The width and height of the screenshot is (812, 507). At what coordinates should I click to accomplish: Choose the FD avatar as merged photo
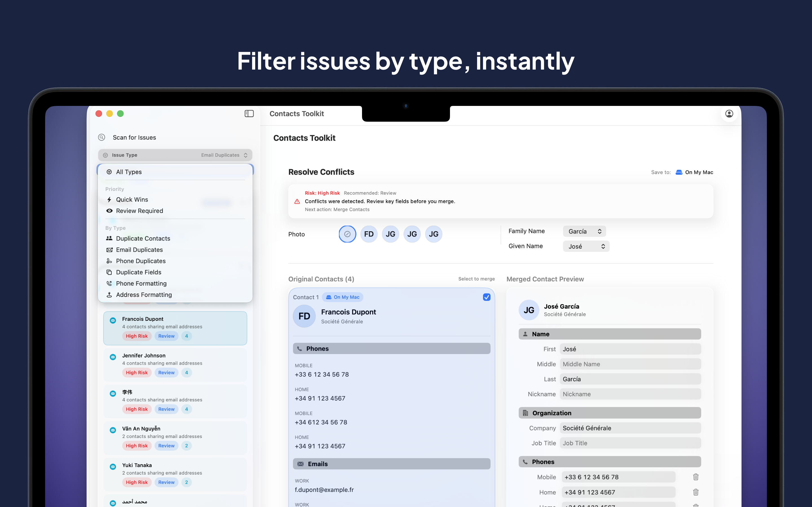point(369,234)
